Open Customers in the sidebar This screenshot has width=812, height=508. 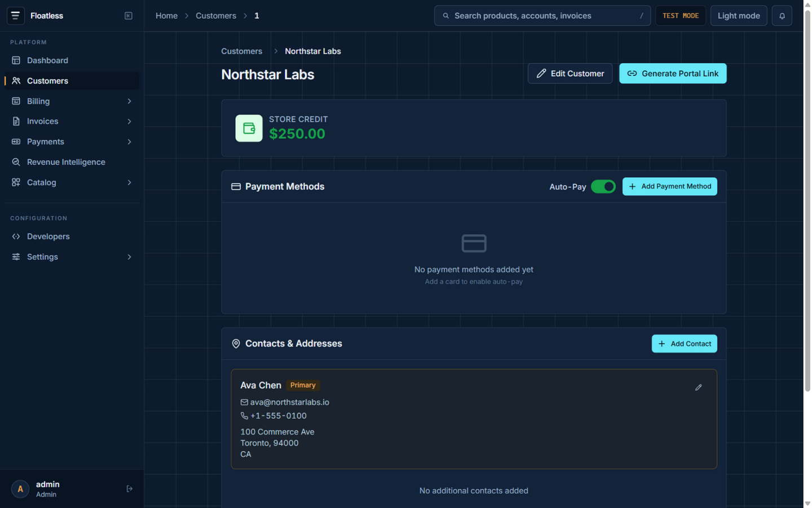click(x=72, y=81)
